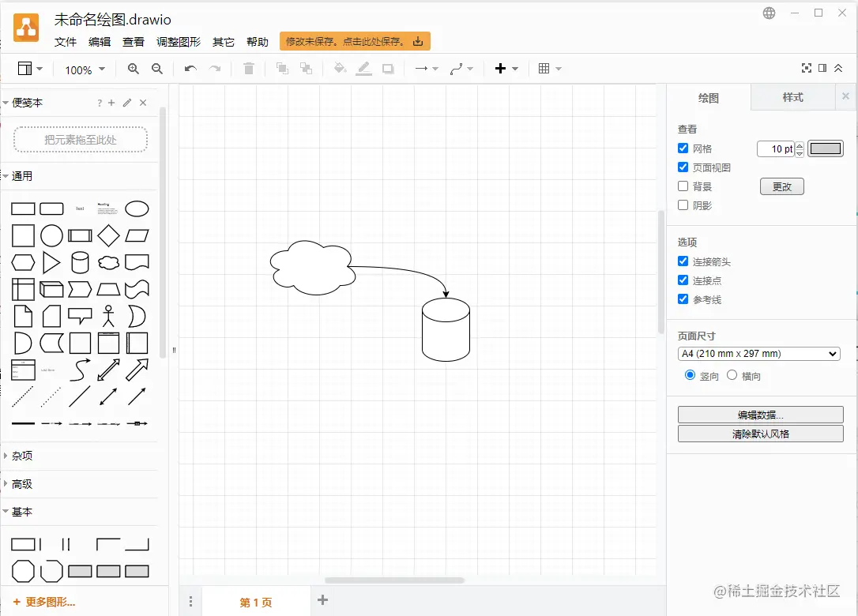
Task: Select the cloud shape in the palette
Action: click(x=108, y=263)
